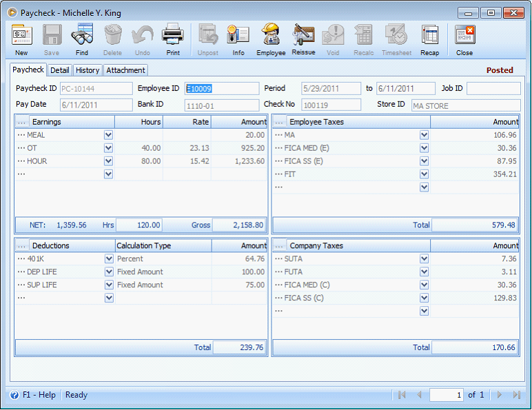Switch to the Detail tab

point(60,70)
